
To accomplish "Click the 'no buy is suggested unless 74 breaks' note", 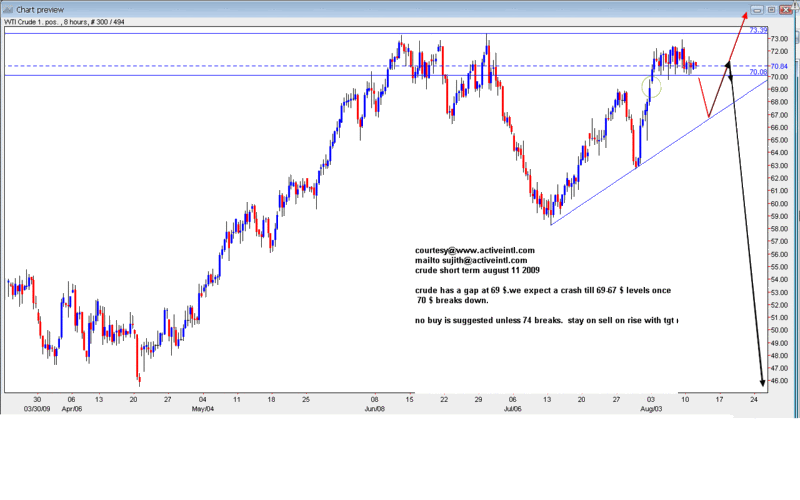I will tap(546, 320).
